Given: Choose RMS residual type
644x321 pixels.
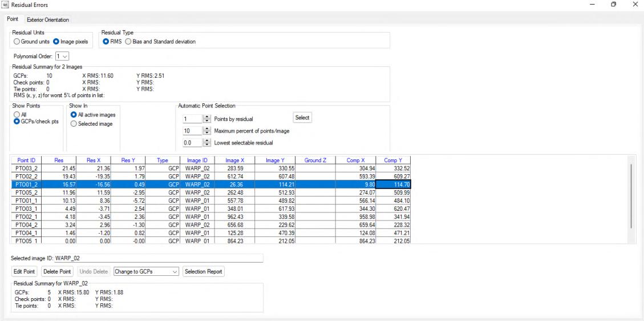Looking at the screenshot, I should [x=112, y=42].
